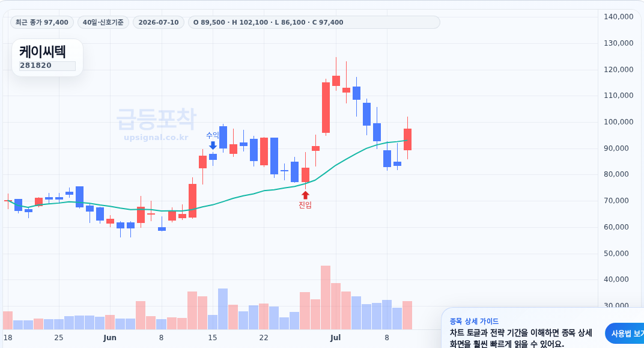Select the 40일·신호기준 period chip

click(x=103, y=22)
